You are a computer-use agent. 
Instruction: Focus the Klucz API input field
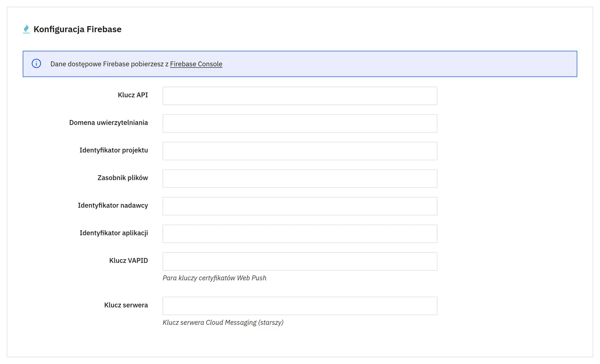click(x=300, y=96)
